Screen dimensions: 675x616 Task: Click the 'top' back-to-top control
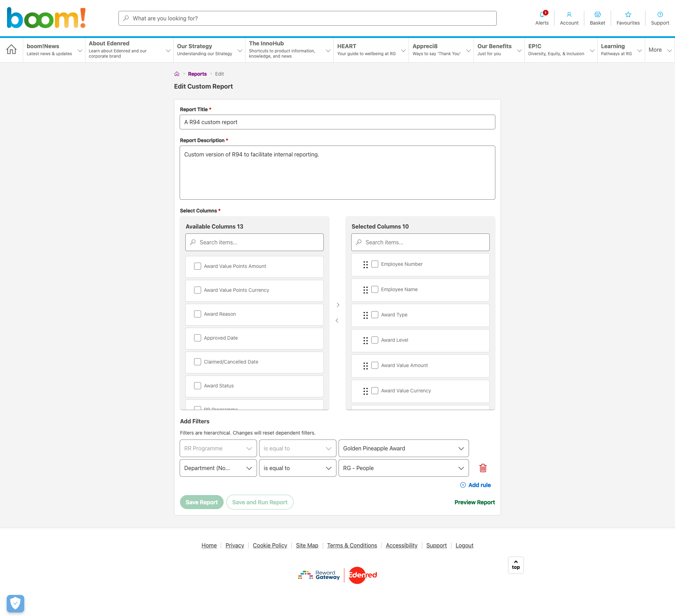(x=516, y=565)
